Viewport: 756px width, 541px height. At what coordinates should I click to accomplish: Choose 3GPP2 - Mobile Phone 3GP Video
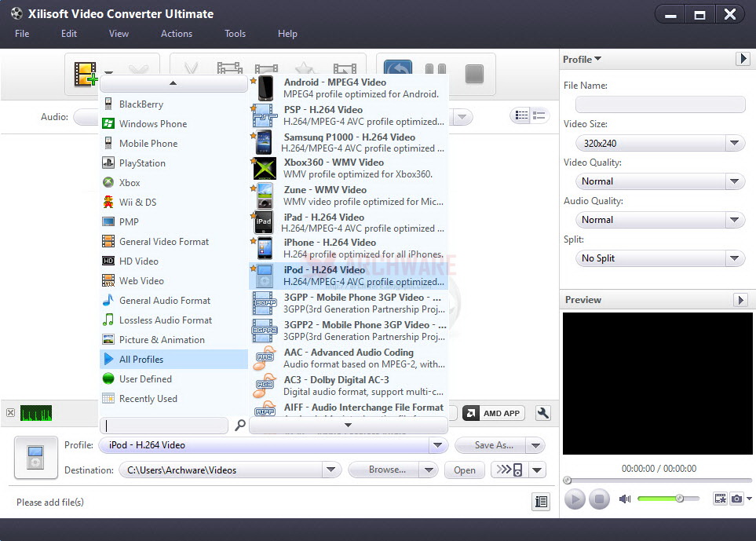[349, 331]
